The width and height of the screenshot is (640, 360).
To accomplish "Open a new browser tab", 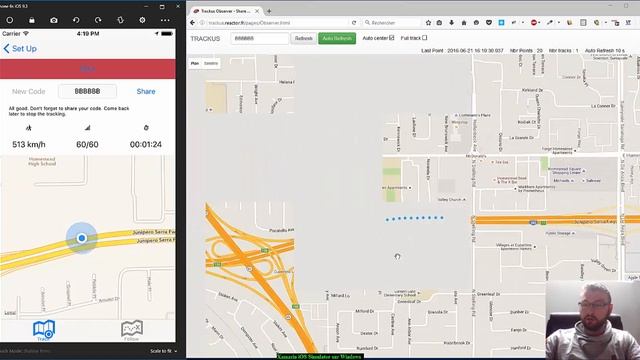I will (269, 11).
